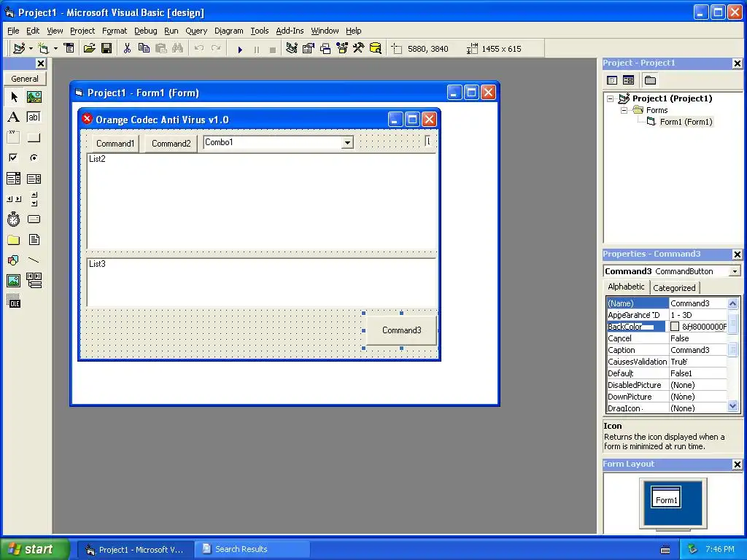This screenshot has width=747, height=560.
Task: Switch to the Alphabetic properties tab
Action: [625, 287]
